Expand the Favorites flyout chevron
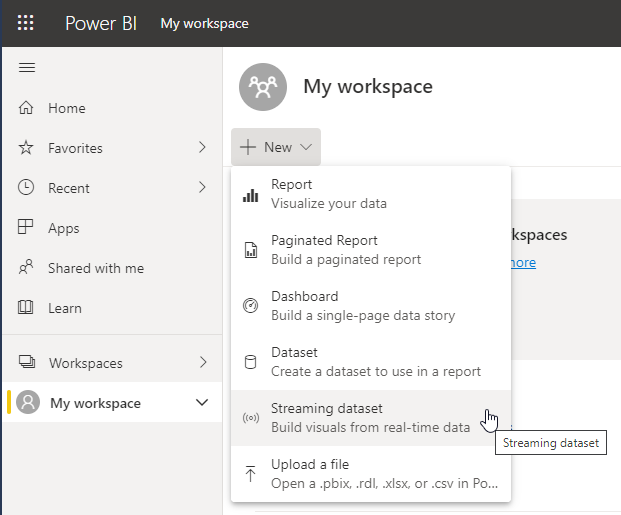Image resolution: width=621 pixels, height=515 pixels. click(x=202, y=147)
